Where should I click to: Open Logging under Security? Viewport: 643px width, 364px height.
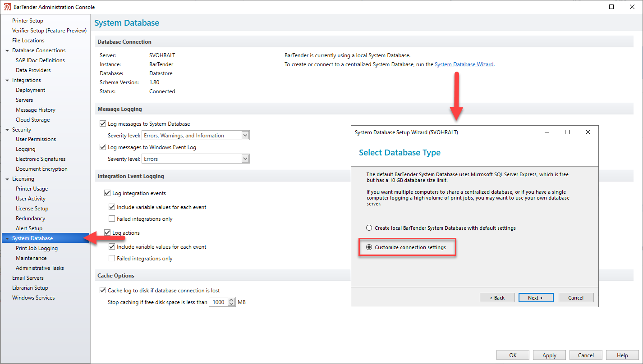tap(25, 149)
